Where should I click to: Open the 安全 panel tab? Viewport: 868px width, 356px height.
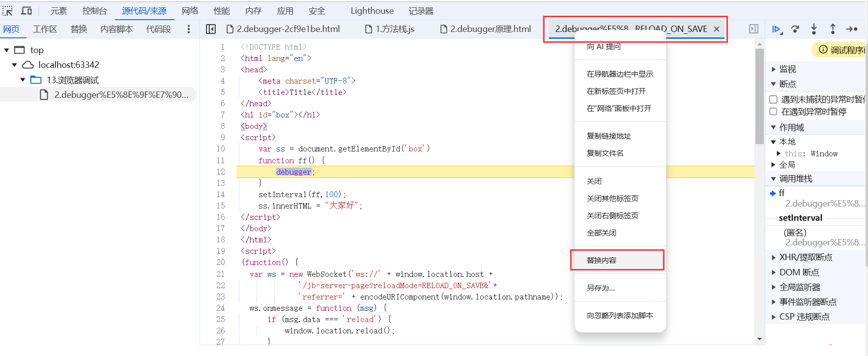[x=317, y=11]
